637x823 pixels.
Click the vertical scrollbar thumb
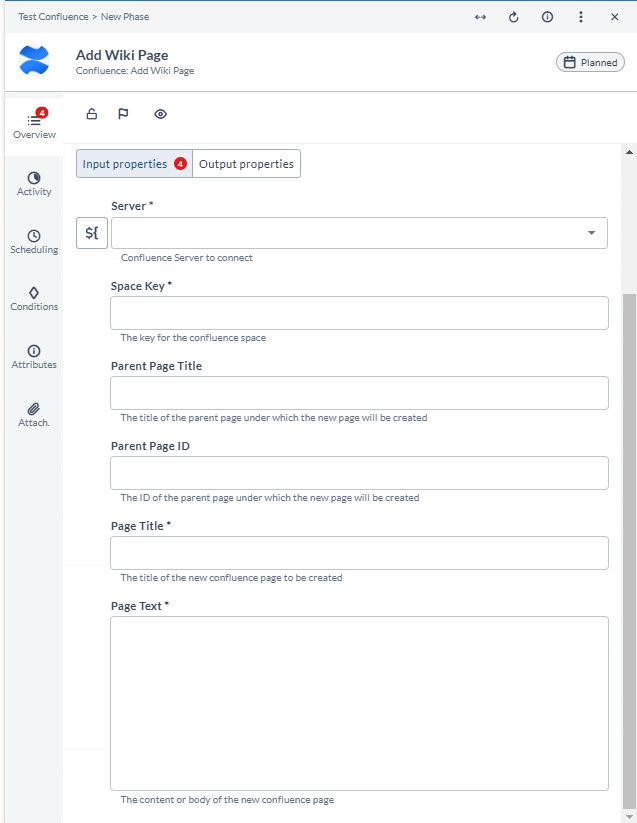(x=629, y=551)
